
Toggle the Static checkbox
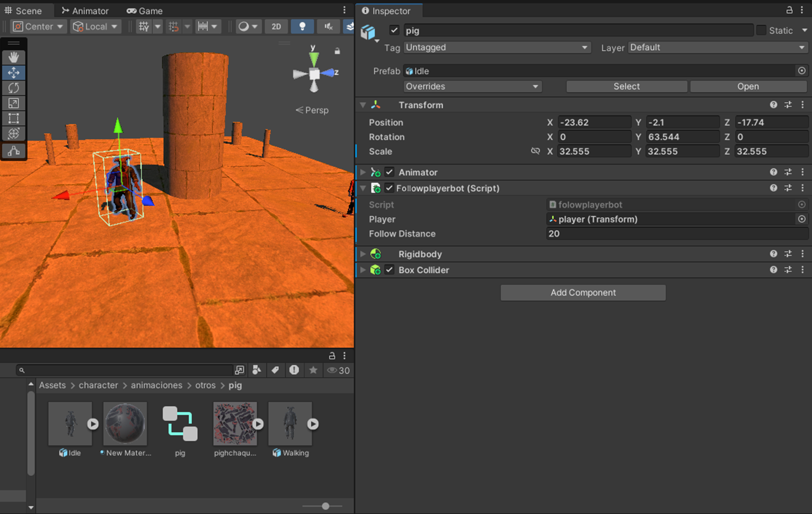pyautogui.click(x=761, y=31)
